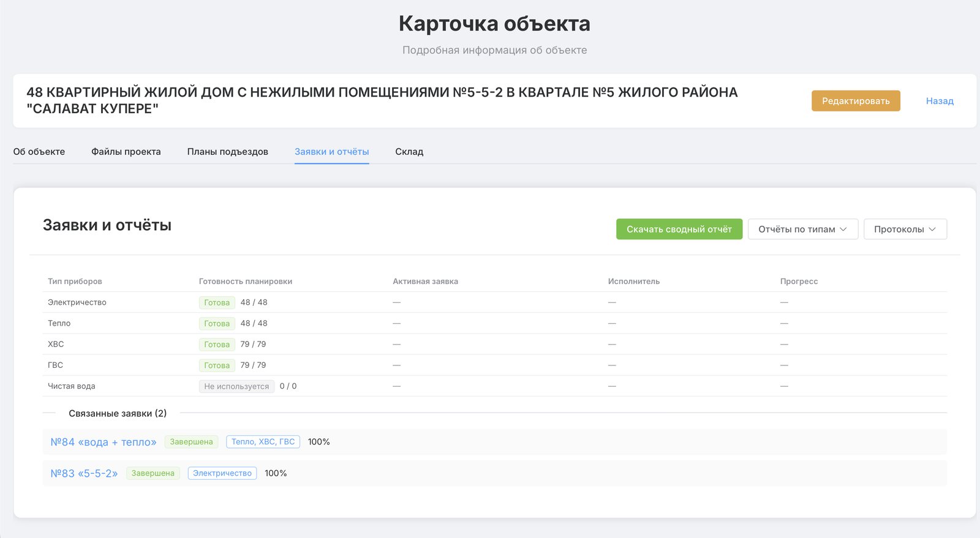
Task: Open the Об объекте tab
Action: (39, 152)
